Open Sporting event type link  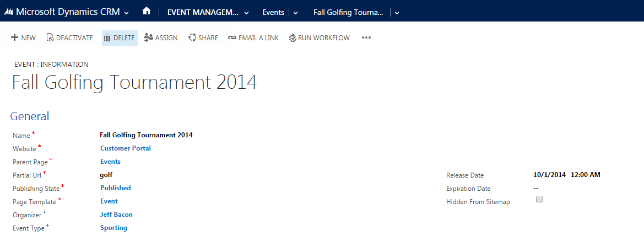coord(114,227)
